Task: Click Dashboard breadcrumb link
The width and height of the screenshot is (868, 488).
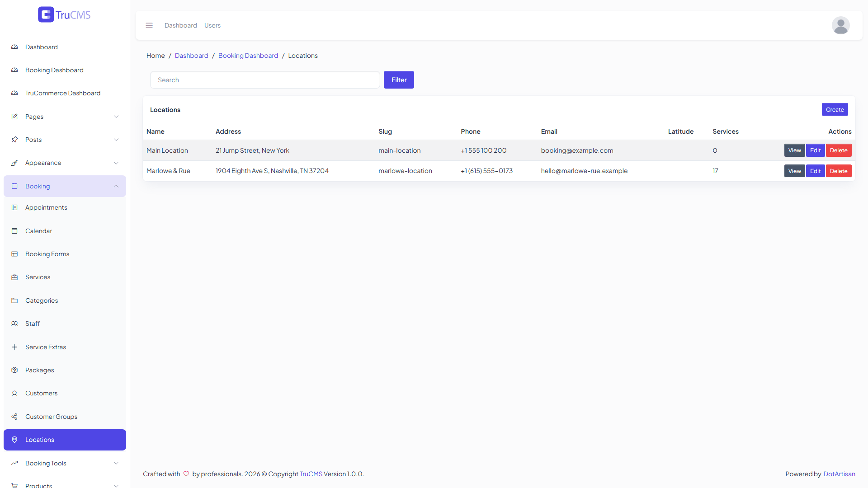Action: click(192, 56)
